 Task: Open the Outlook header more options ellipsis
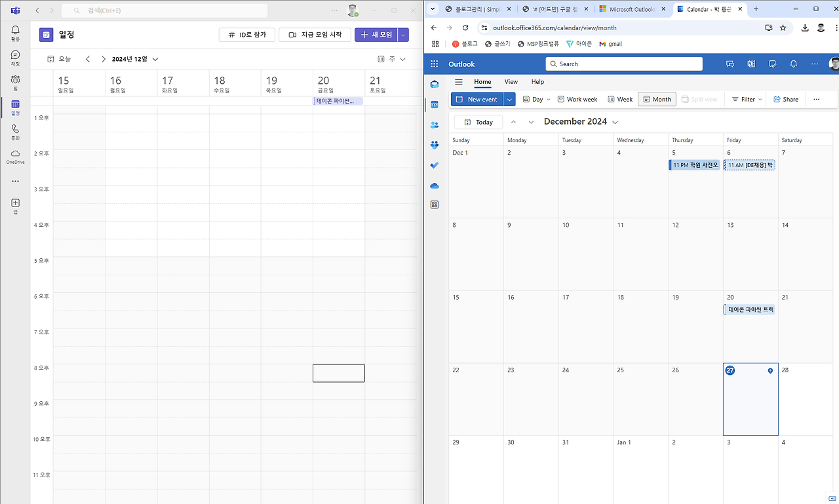click(814, 64)
